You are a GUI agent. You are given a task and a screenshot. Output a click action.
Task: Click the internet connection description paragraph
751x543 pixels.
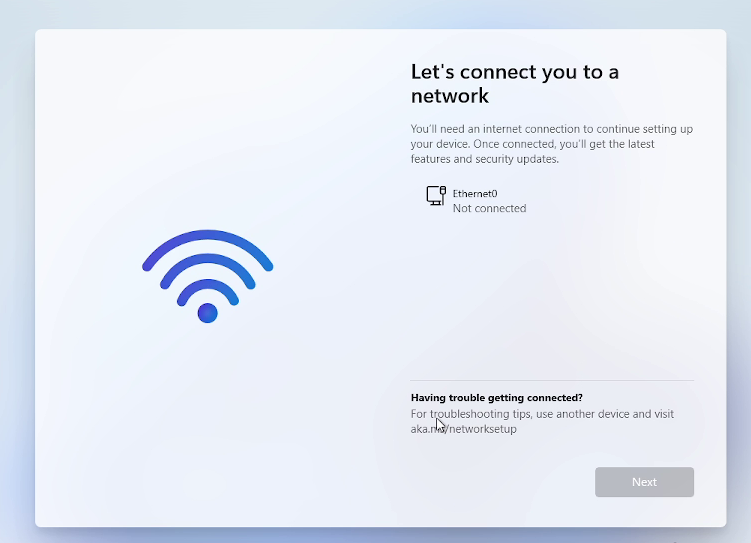pyautogui.click(x=552, y=144)
